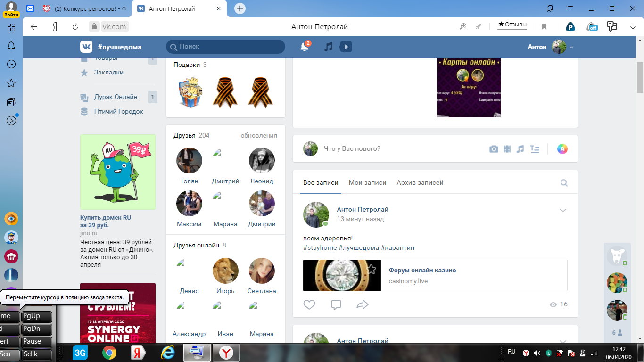Share the 'всем здоровья!' post
Screen dimensions: 644x362
click(x=363, y=304)
